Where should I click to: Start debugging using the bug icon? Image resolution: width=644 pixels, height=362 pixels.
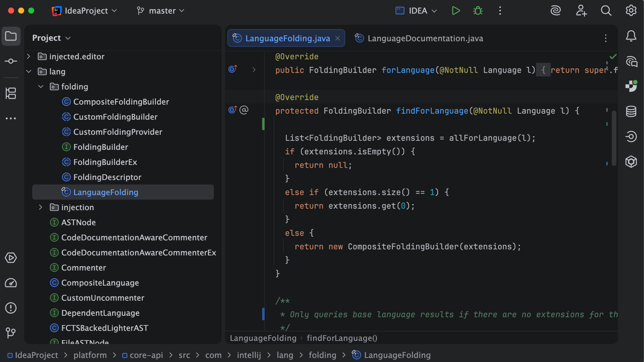[x=478, y=10]
